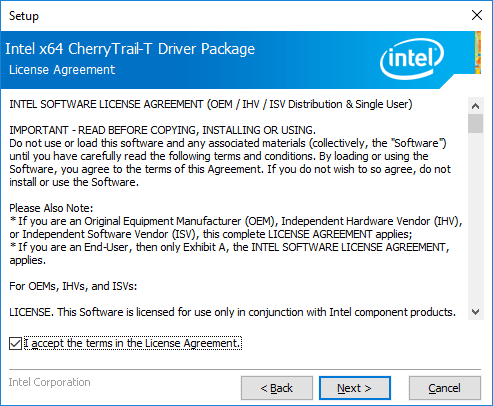This screenshot has width=493, height=406.
Task: Click the Setup title bar text
Action: (x=24, y=16)
